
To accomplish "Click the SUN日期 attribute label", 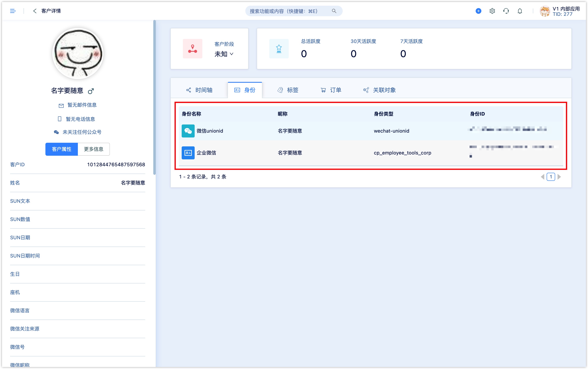I will tap(20, 237).
